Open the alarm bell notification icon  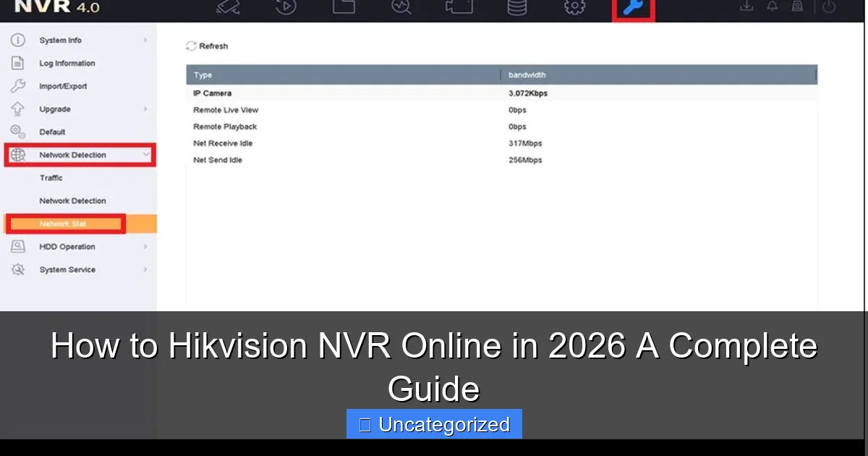(772, 8)
